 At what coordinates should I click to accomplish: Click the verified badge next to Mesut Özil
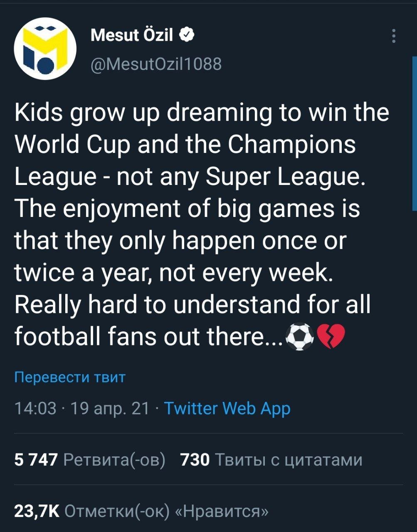[x=187, y=35]
